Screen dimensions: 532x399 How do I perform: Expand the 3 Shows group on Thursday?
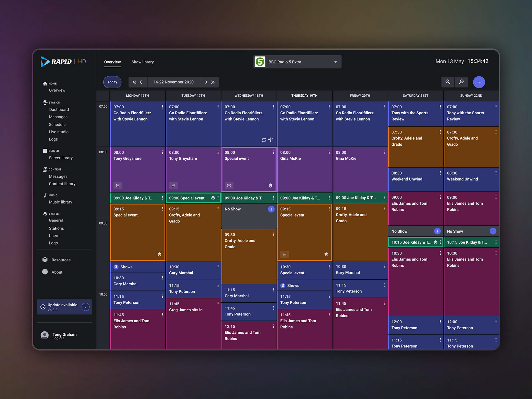[305, 285]
